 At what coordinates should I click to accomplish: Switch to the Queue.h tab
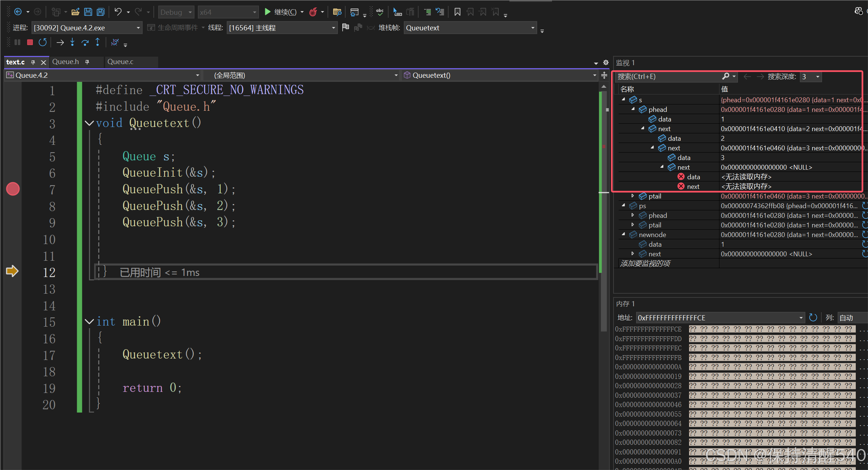66,62
